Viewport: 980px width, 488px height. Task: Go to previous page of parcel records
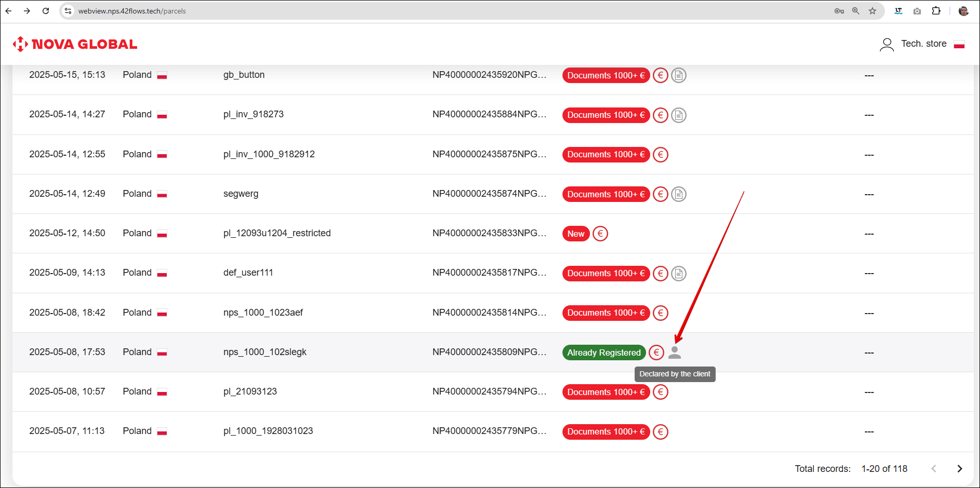pyautogui.click(x=933, y=469)
